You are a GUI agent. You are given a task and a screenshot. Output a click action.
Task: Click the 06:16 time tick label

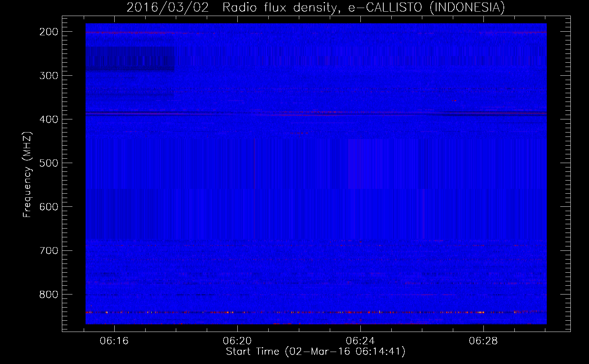tap(114, 341)
